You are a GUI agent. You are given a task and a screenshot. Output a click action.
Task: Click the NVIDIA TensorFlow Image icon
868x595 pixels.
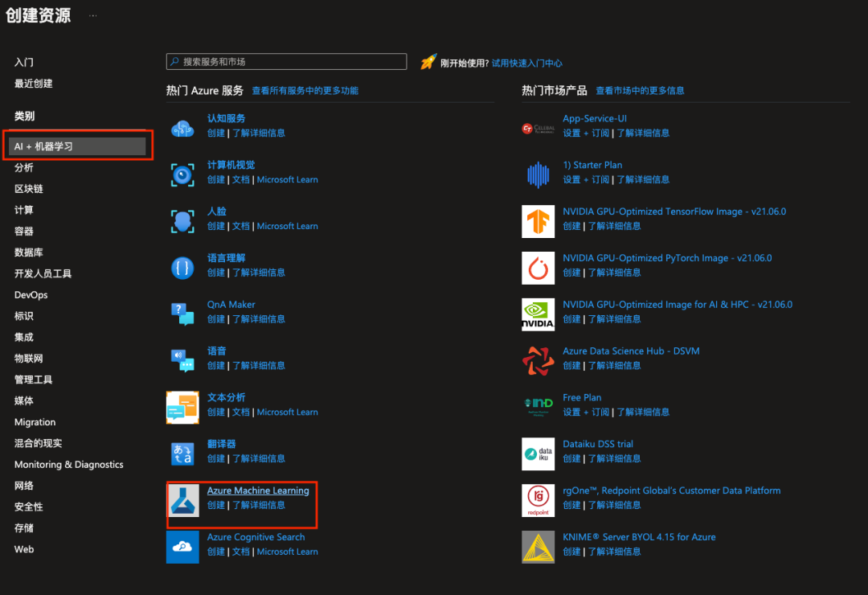tap(538, 222)
